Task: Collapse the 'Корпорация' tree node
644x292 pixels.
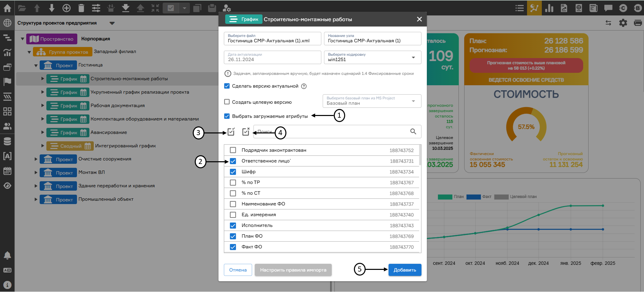Action: coord(22,39)
